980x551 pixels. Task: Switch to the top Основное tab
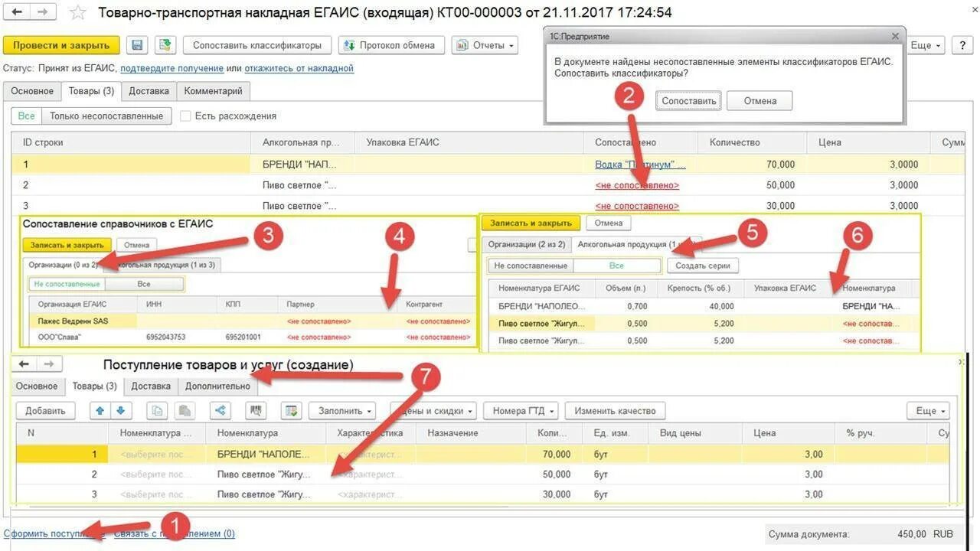[x=32, y=91]
